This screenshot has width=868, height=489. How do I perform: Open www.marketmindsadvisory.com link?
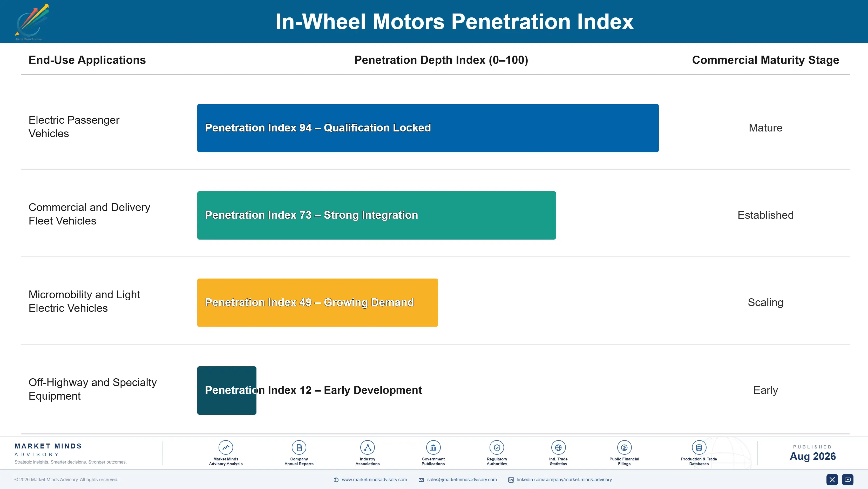pyautogui.click(x=374, y=480)
